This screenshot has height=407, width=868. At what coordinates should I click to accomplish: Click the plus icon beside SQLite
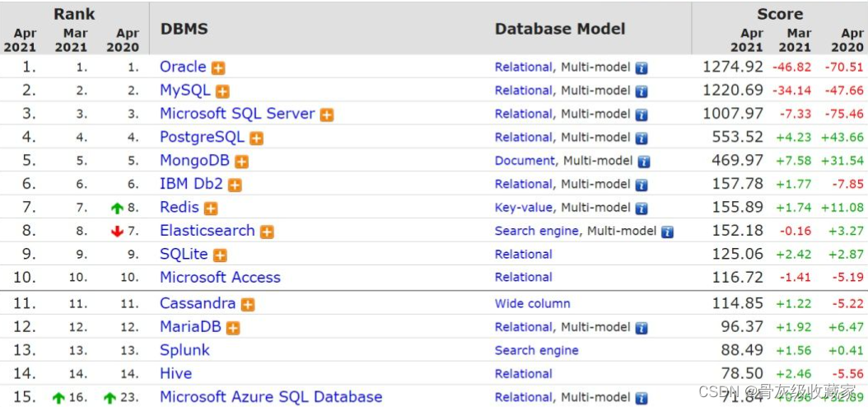coord(221,255)
